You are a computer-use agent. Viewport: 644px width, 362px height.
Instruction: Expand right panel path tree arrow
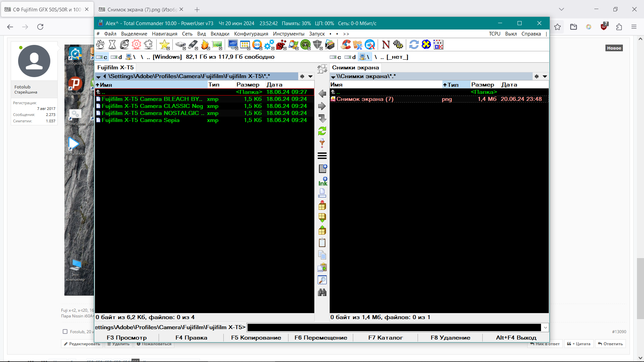point(333,77)
